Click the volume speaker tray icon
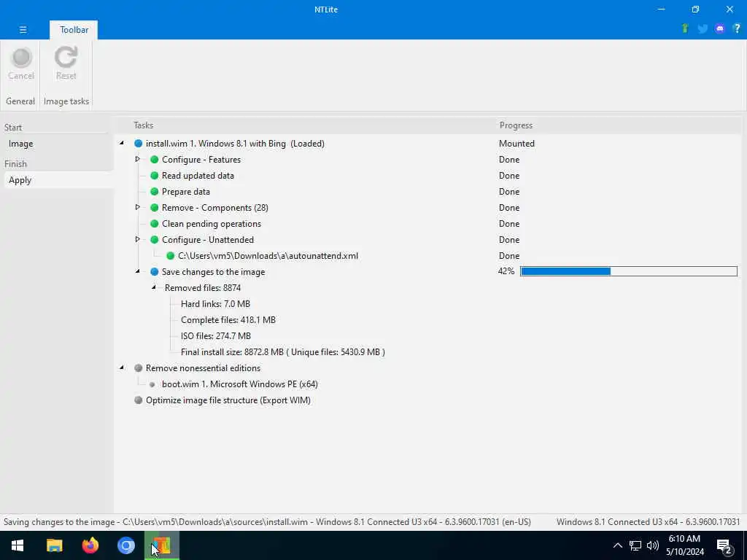 tap(653, 545)
